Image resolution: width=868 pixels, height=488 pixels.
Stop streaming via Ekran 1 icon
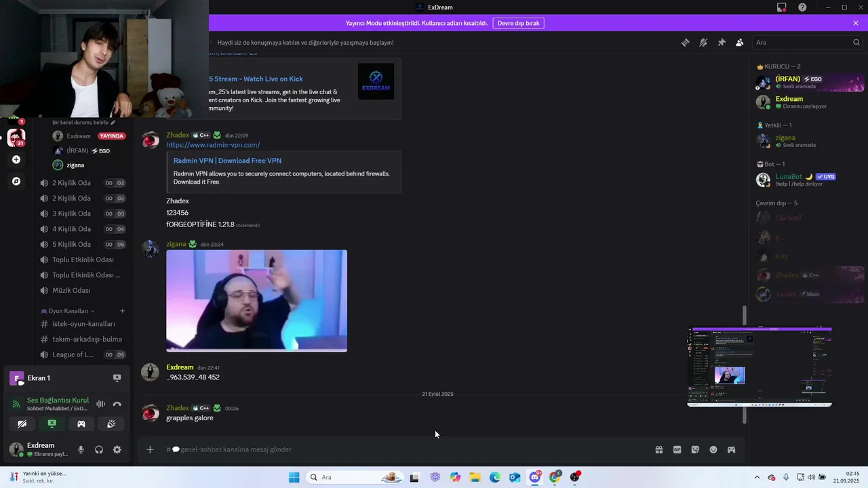pyautogui.click(x=117, y=378)
